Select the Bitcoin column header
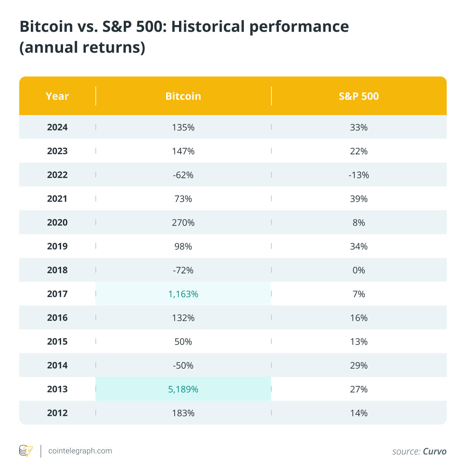The height and width of the screenshot is (476, 466). [183, 96]
